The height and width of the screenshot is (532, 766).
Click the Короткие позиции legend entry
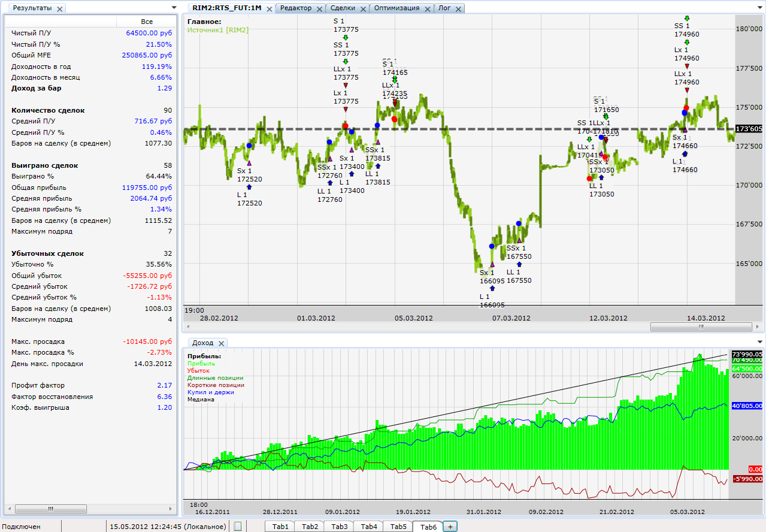point(216,385)
